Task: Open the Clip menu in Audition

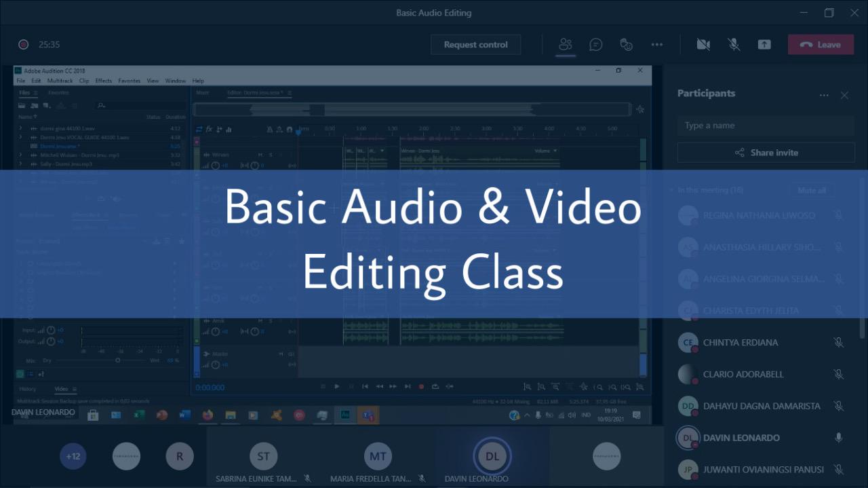Action: (x=84, y=81)
